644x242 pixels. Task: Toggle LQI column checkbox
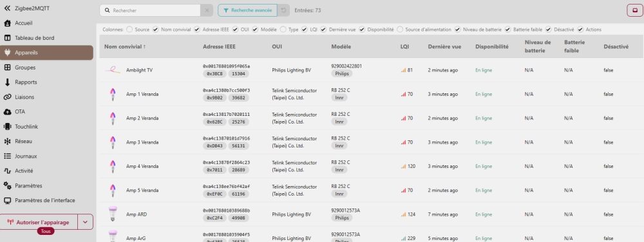coord(305,30)
